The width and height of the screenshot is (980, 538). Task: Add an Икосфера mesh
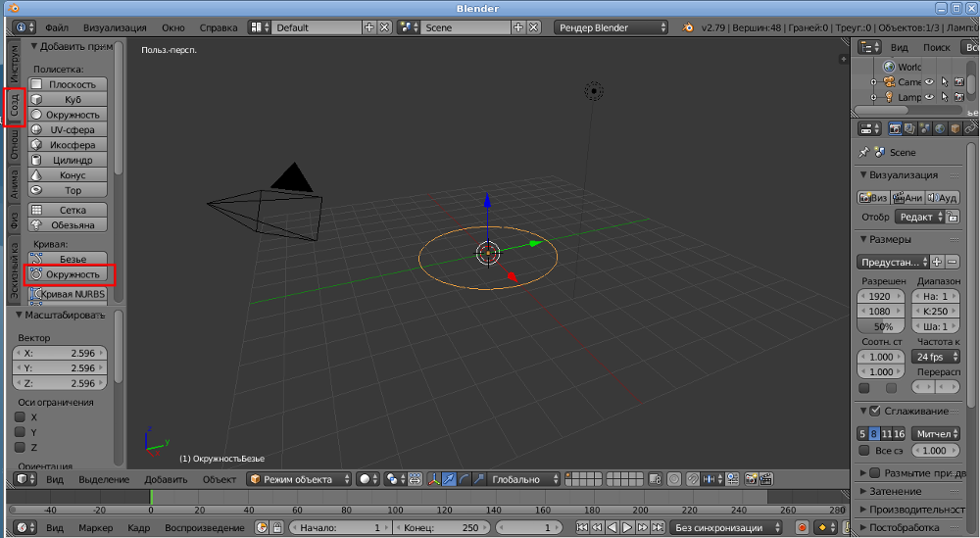(68, 145)
